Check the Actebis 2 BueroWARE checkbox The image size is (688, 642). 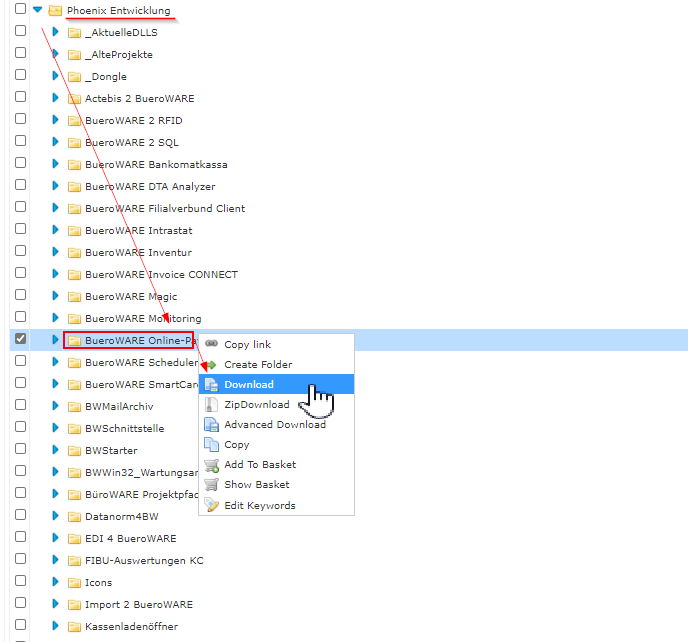[20, 97]
